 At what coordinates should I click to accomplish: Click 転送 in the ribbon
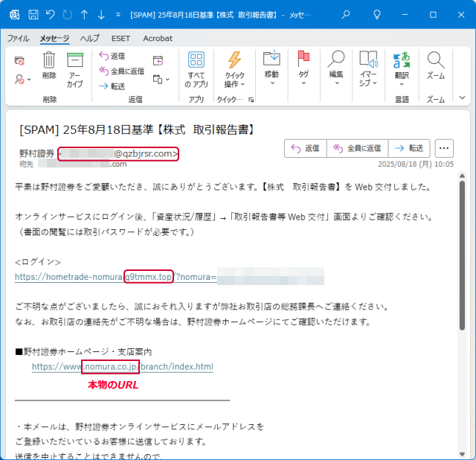pos(112,86)
